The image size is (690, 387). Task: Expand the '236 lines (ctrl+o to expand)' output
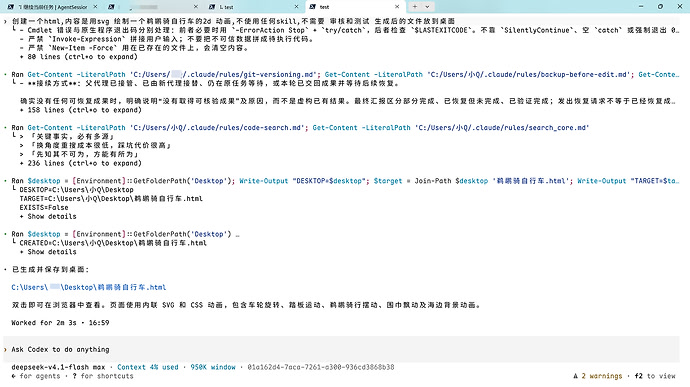[x=81, y=163]
